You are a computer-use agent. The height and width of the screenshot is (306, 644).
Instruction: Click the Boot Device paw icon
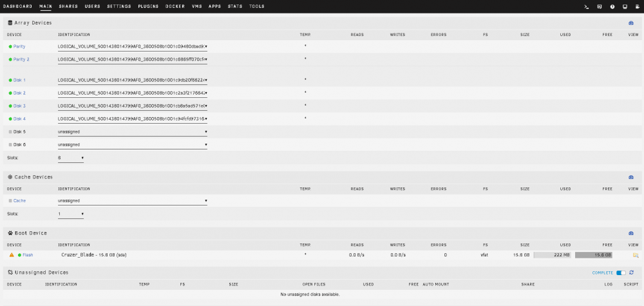click(10, 233)
